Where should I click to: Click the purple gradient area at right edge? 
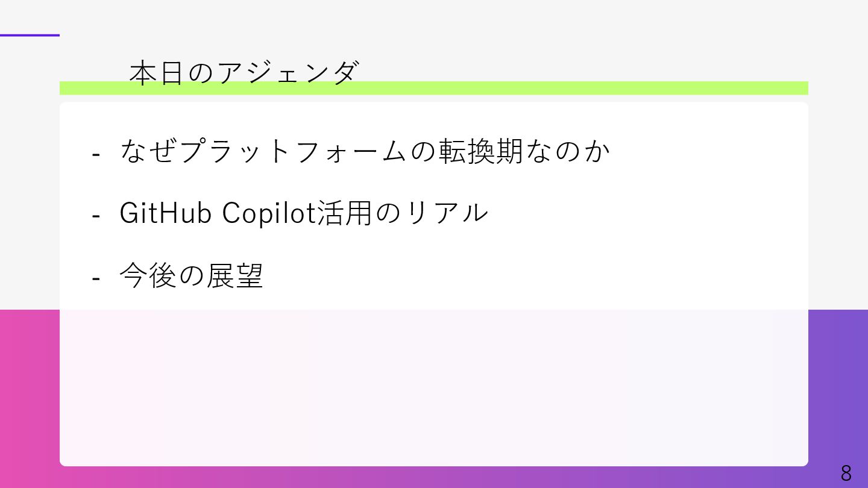(838, 386)
